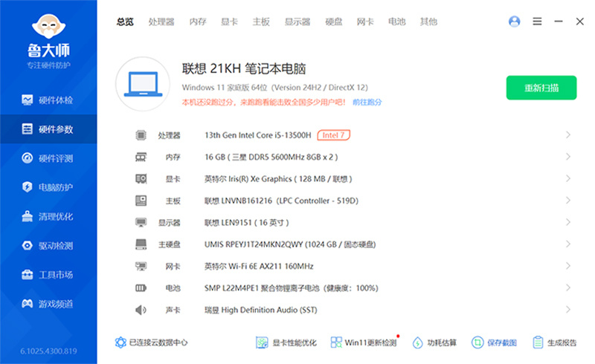Switch to the top 显卡 tab
595x364 pixels.
229,22
